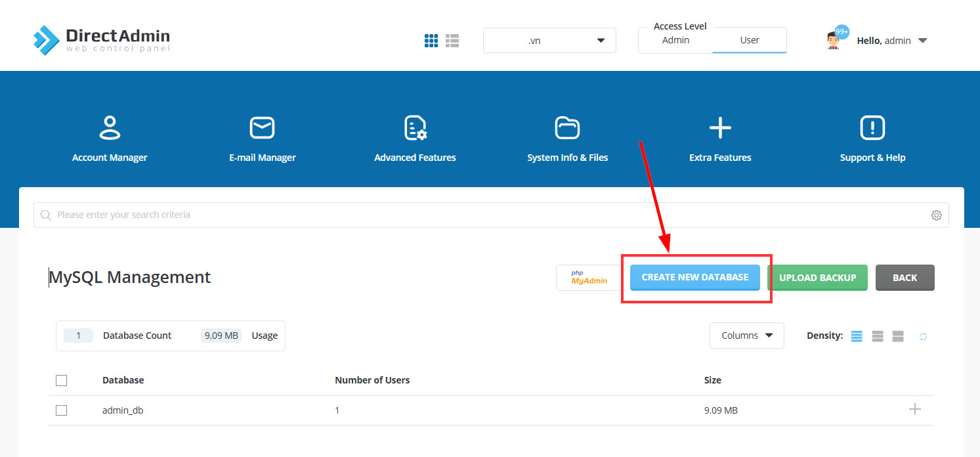980x457 pixels.
Task: Sort by Number of Users column header
Action: pos(372,380)
